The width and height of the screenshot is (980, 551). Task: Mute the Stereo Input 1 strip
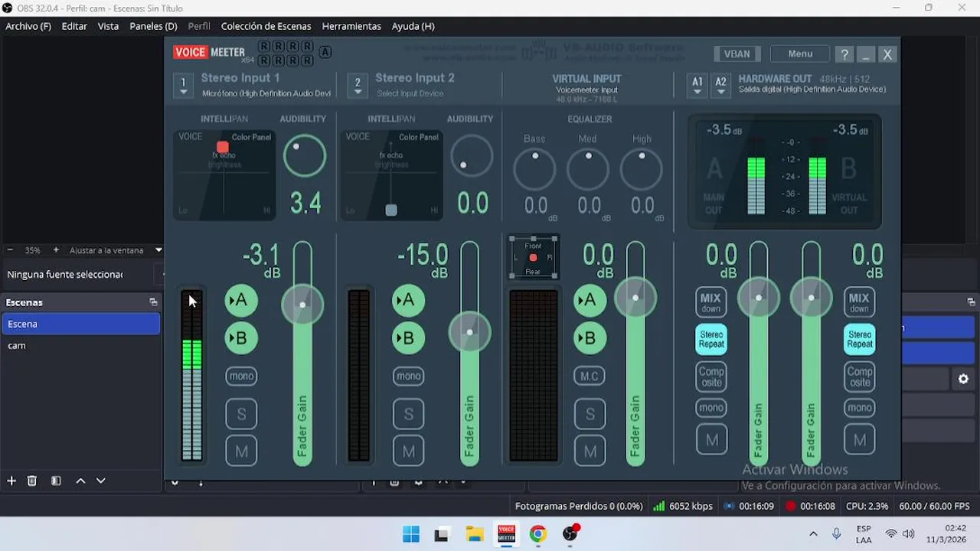(241, 452)
